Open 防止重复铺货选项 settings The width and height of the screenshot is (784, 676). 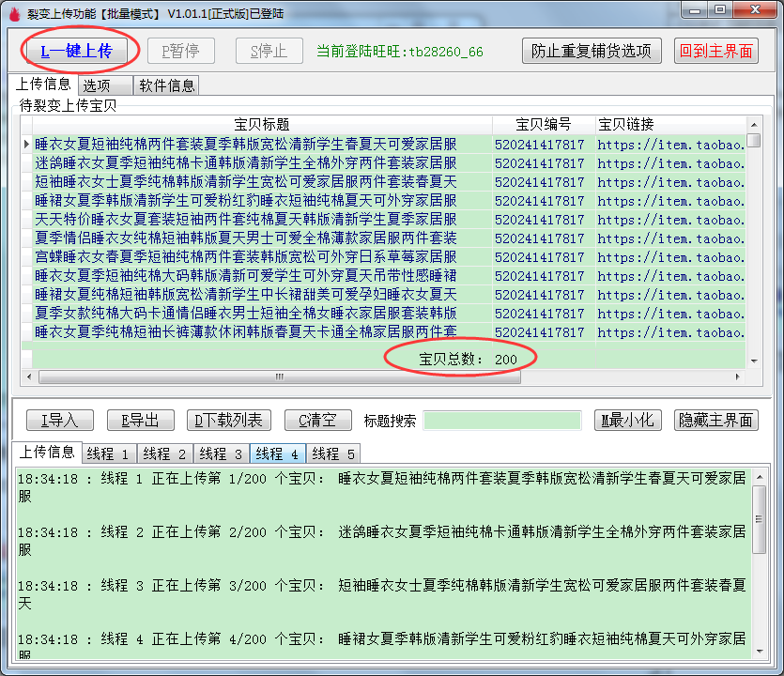pos(592,51)
